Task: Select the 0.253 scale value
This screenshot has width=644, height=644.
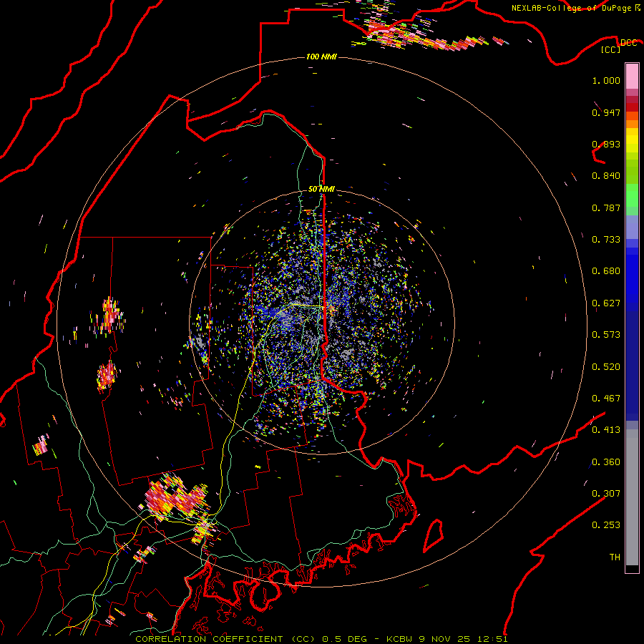Action: pyautogui.click(x=606, y=525)
